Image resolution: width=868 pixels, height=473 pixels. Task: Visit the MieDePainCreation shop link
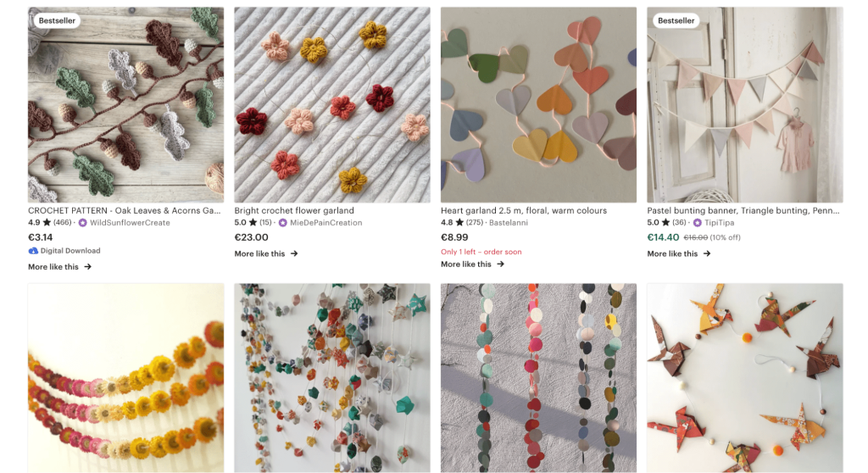point(326,223)
